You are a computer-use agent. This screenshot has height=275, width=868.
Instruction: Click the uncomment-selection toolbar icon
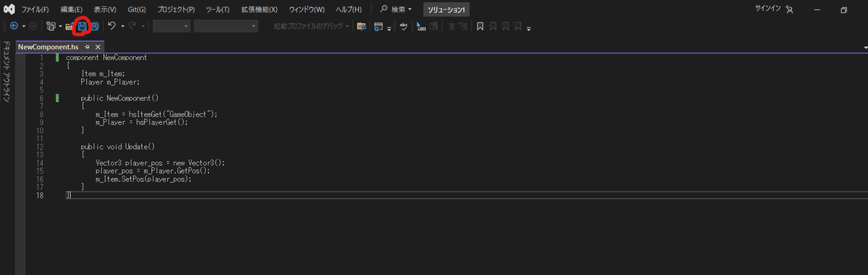[434, 27]
